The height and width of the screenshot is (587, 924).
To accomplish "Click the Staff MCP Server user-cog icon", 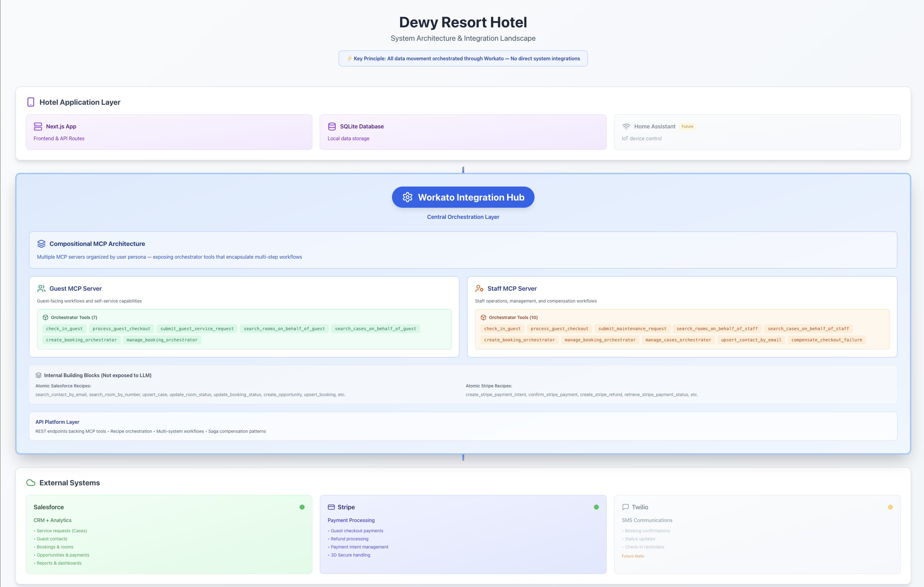I will coord(479,288).
